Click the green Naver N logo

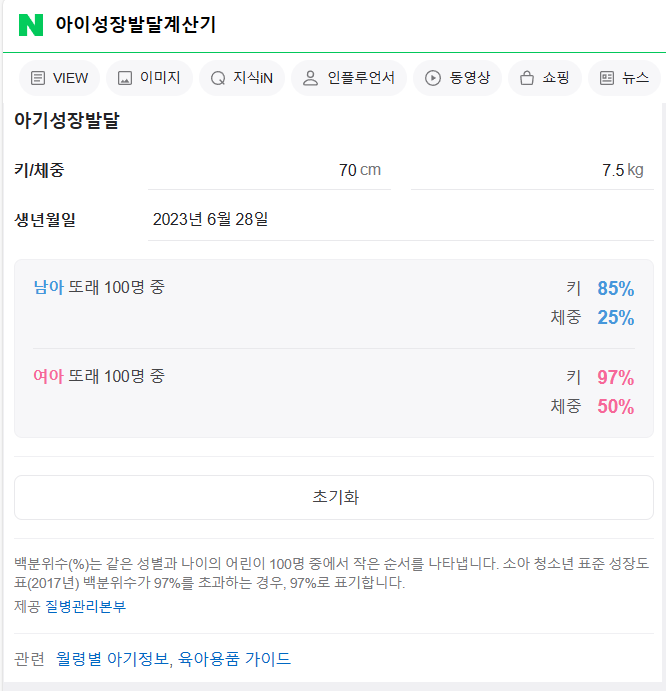coord(31,25)
